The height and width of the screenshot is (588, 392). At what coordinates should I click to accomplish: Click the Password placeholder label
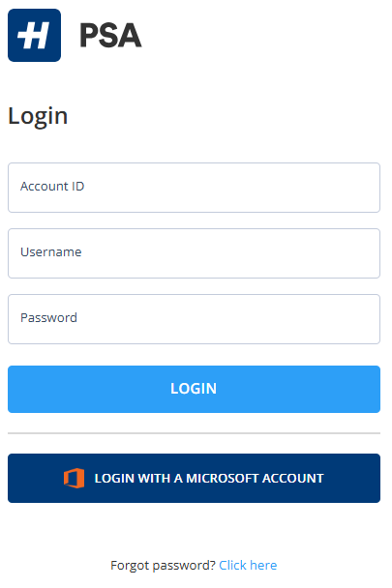point(48,317)
